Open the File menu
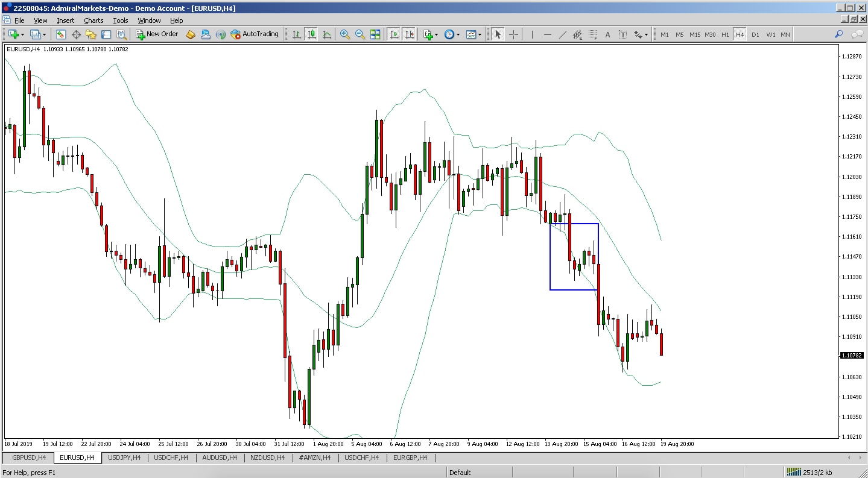The width and height of the screenshot is (868, 478). [x=19, y=20]
